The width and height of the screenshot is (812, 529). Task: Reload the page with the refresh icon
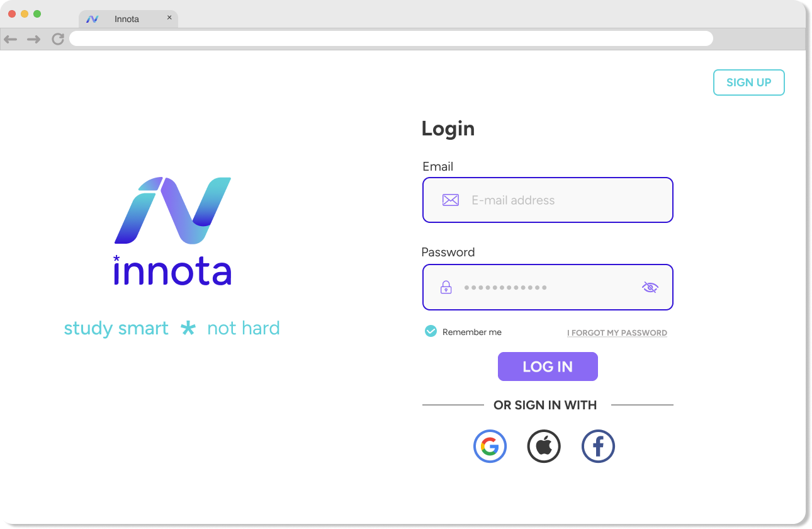click(x=58, y=39)
